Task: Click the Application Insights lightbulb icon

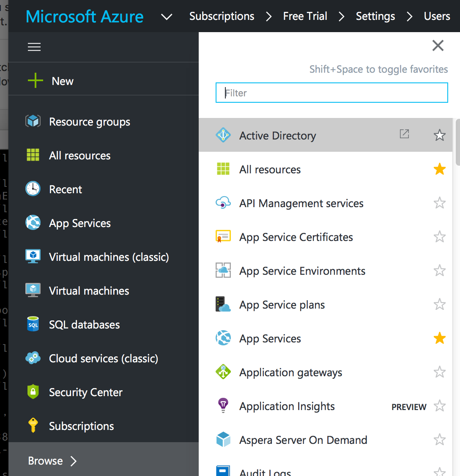Action: pyautogui.click(x=223, y=405)
